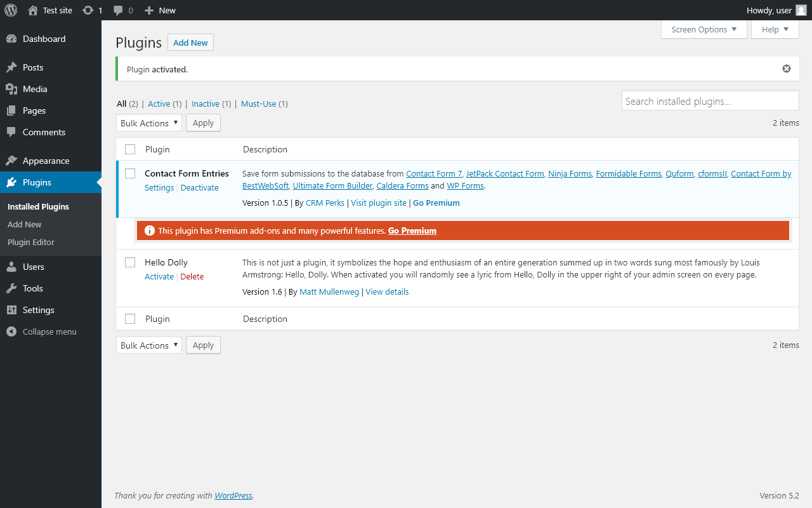812x508 pixels.
Task: Click the Appearance paintbrush icon
Action: (11, 161)
